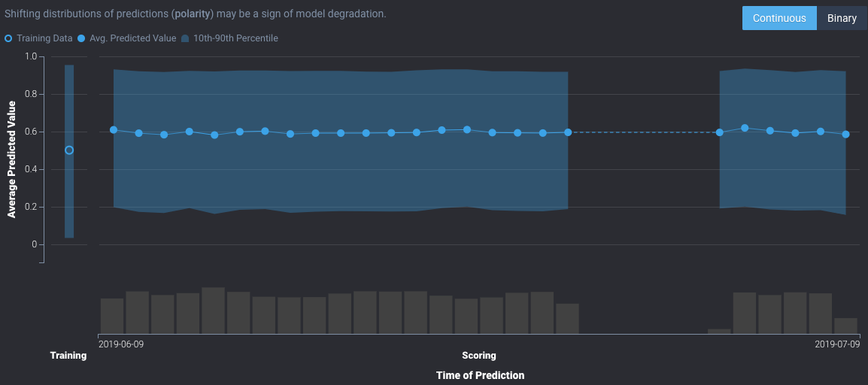Switch to the Binary view
The width and height of the screenshot is (868, 385).
[842, 18]
